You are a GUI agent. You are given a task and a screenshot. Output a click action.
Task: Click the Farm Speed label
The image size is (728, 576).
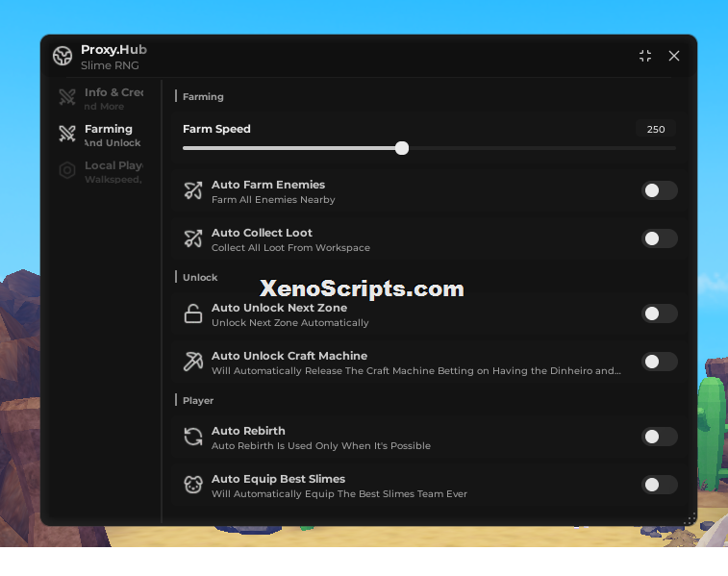click(x=216, y=129)
